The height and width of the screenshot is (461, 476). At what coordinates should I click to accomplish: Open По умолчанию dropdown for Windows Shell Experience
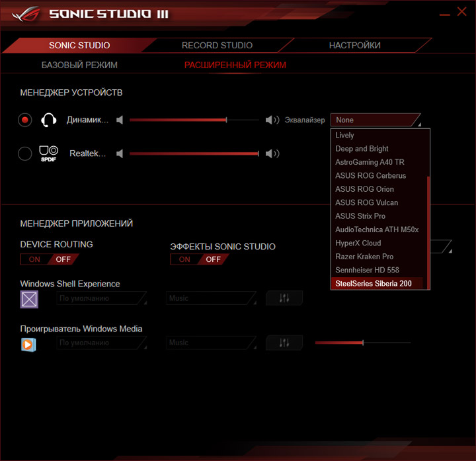point(102,298)
